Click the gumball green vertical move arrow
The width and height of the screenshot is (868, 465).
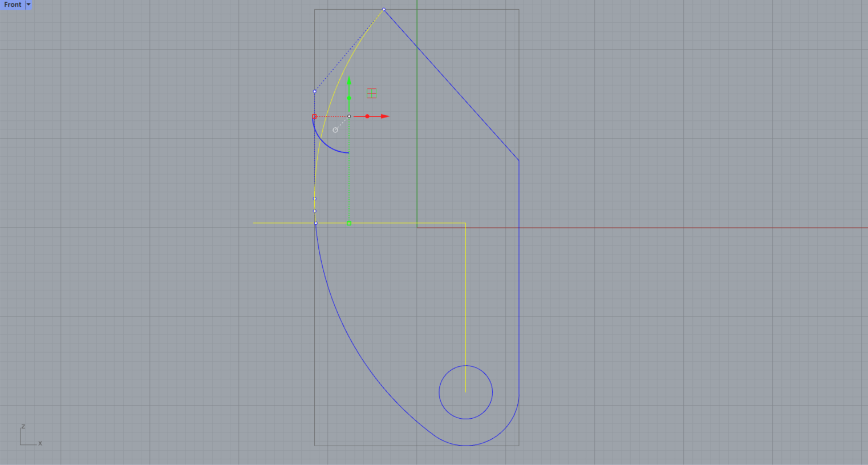[349, 81]
